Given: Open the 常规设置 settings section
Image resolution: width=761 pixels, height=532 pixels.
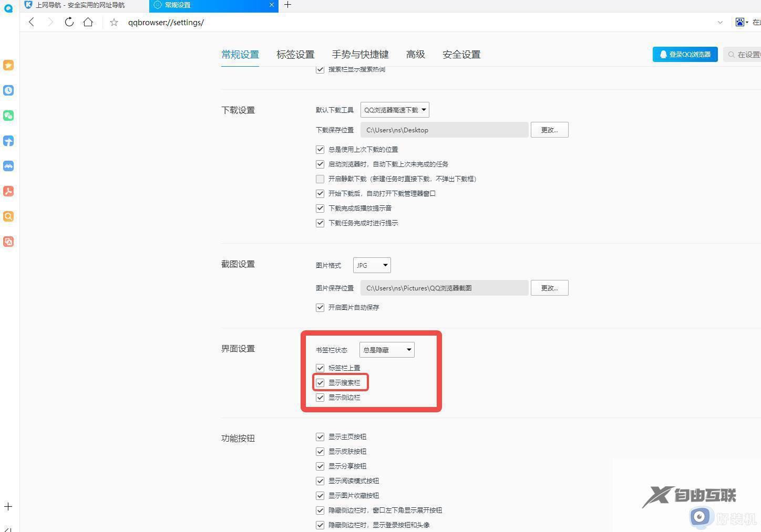Looking at the screenshot, I should (x=240, y=55).
